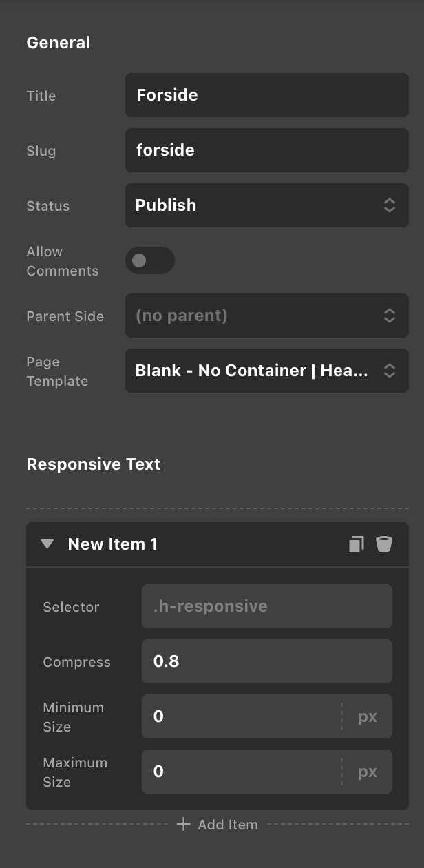Click the Slug field containing forside
Viewport: 424px width, 868px height.
[x=267, y=150]
